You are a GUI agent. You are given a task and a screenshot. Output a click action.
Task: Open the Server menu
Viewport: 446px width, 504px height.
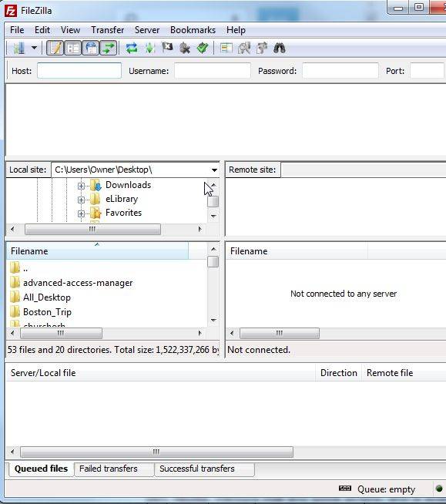point(147,30)
